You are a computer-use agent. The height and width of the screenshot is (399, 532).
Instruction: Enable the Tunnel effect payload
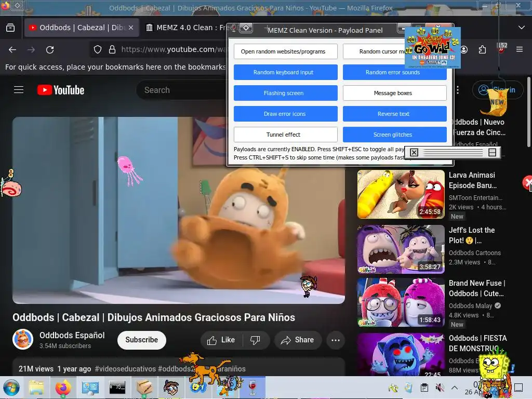tap(286, 135)
